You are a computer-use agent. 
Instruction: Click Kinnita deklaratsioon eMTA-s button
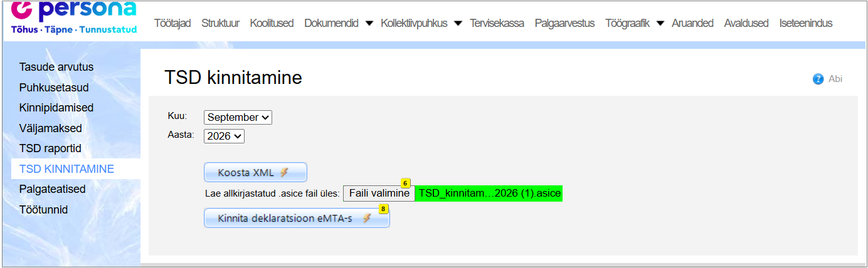pyautogui.click(x=297, y=218)
